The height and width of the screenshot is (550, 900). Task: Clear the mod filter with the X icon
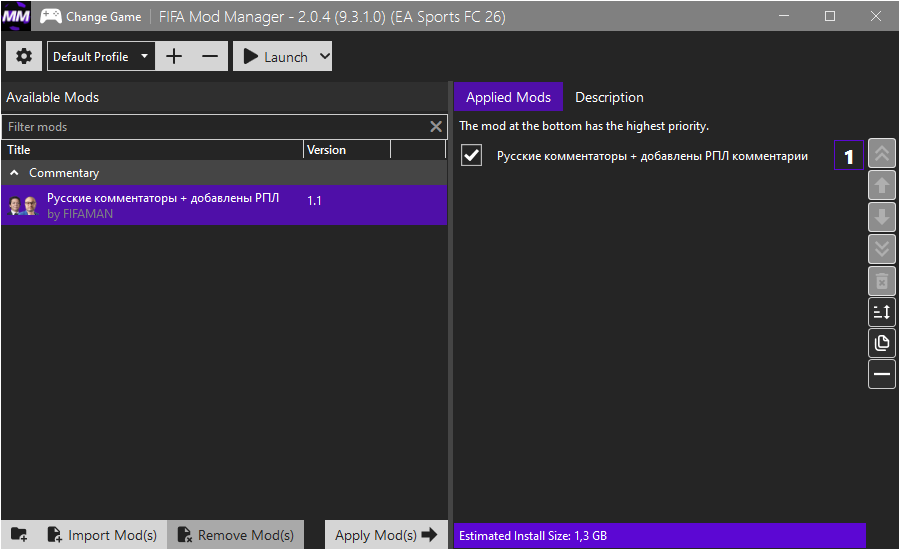tap(436, 127)
